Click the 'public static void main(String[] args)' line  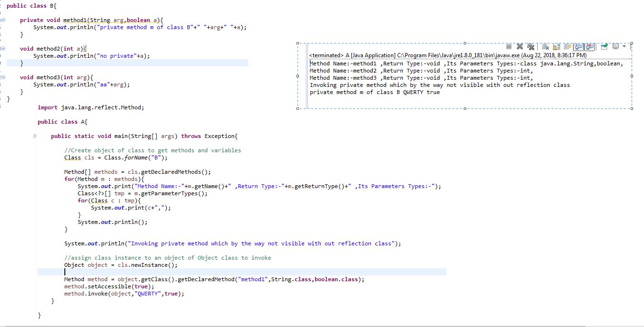click(144, 136)
